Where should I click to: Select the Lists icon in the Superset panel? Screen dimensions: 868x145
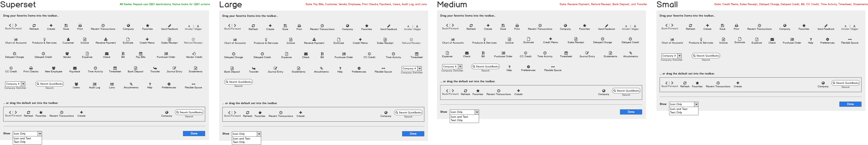click(112, 84)
